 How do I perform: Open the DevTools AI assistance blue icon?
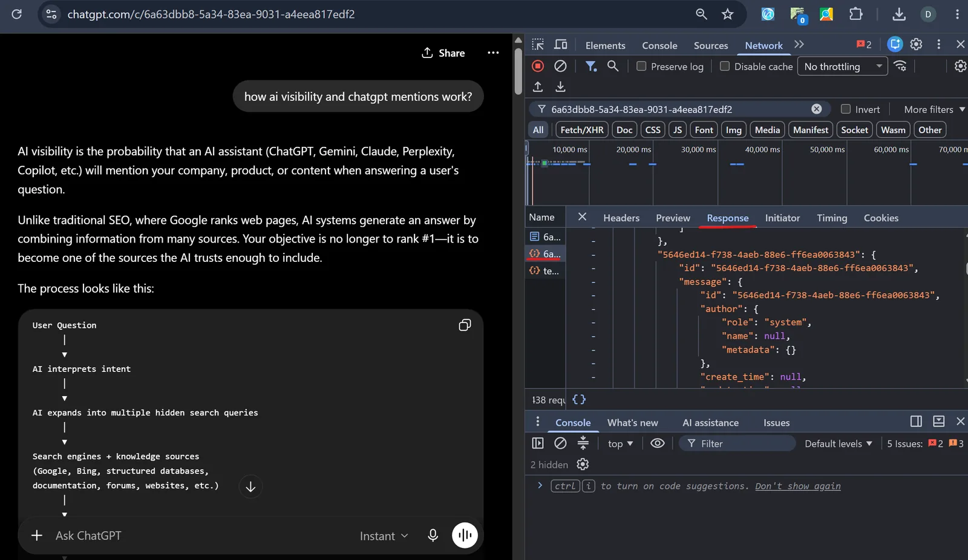[895, 44]
